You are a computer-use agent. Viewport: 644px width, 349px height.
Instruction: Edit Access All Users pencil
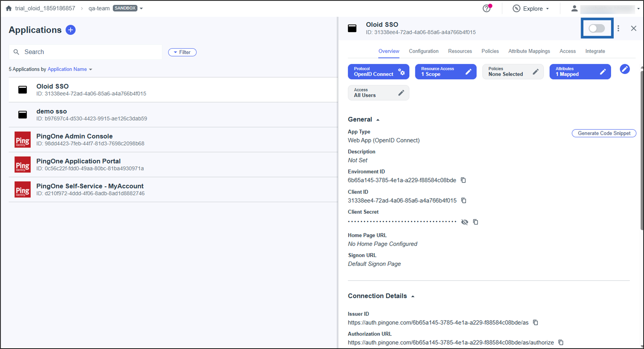point(401,93)
